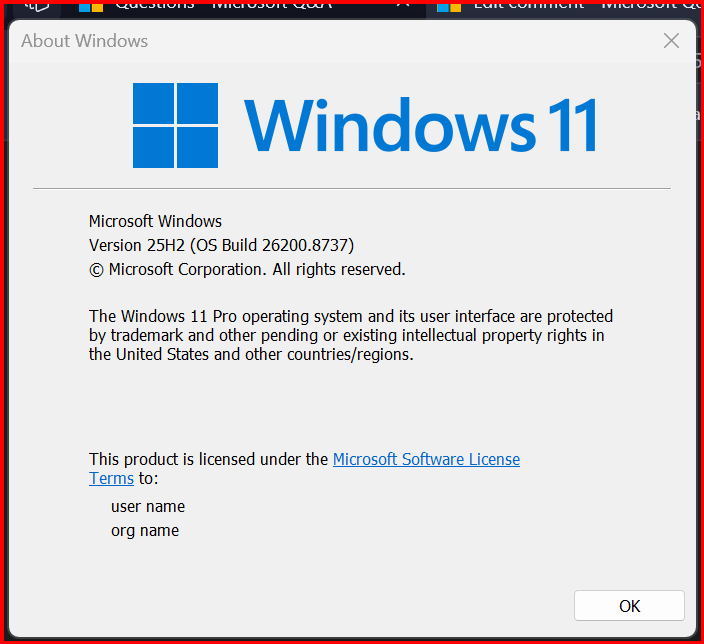Click the Version 25H2 OS Build line
704x644 pixels.
221,245
